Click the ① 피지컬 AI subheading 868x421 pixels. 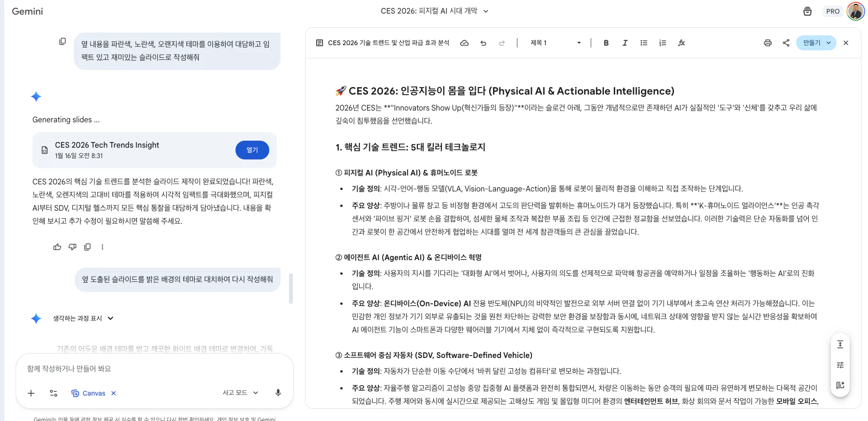(x=407, y=173)
